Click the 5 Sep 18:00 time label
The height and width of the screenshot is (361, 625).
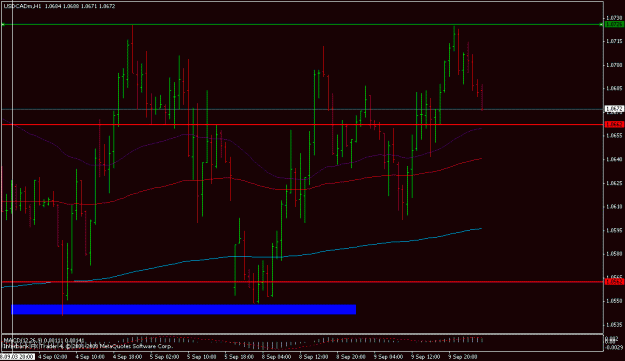tap(239, 357)
